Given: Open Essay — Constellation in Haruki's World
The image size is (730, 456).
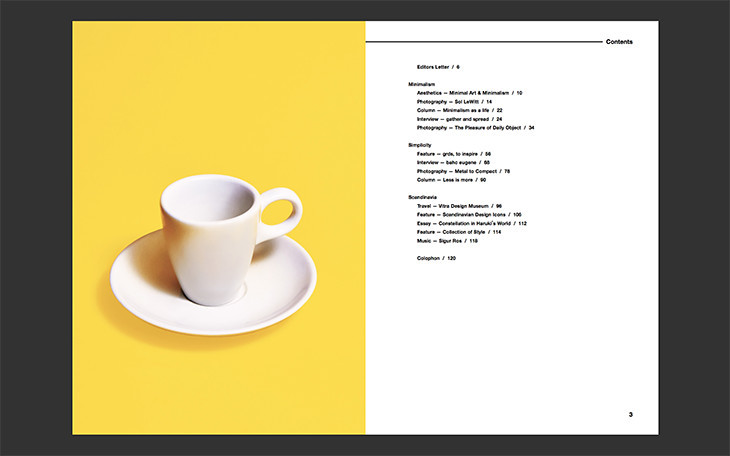Looking at the screenshot, I should click(x=471, y=223).
